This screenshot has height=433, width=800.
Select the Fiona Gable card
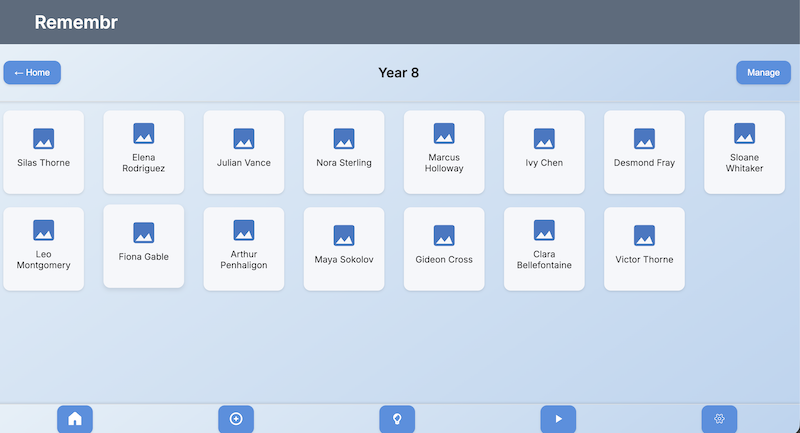[143, 246]
